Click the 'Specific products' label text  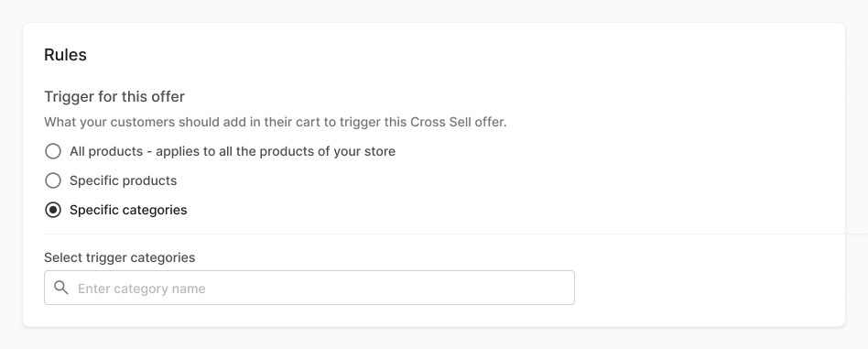124,180
